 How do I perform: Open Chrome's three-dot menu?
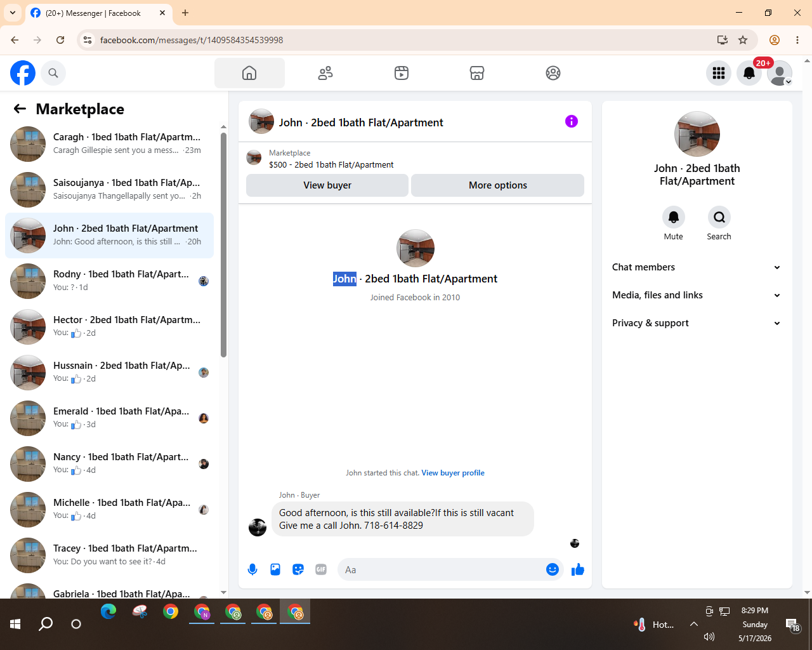tap(797, 40)
